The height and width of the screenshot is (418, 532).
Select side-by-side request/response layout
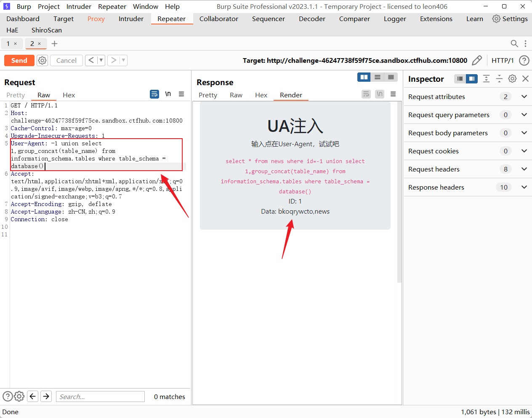pos(364,77)
